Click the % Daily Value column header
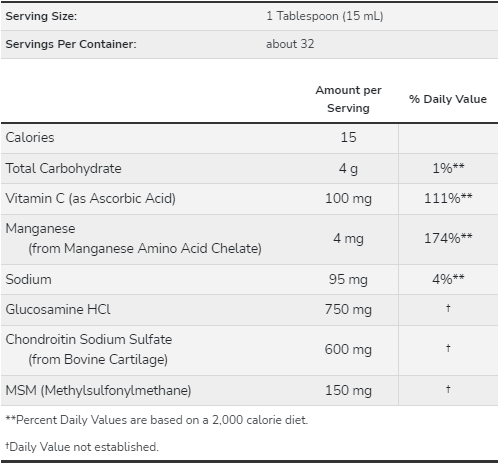The image size is (501, 464). click(x=448, y=99)
